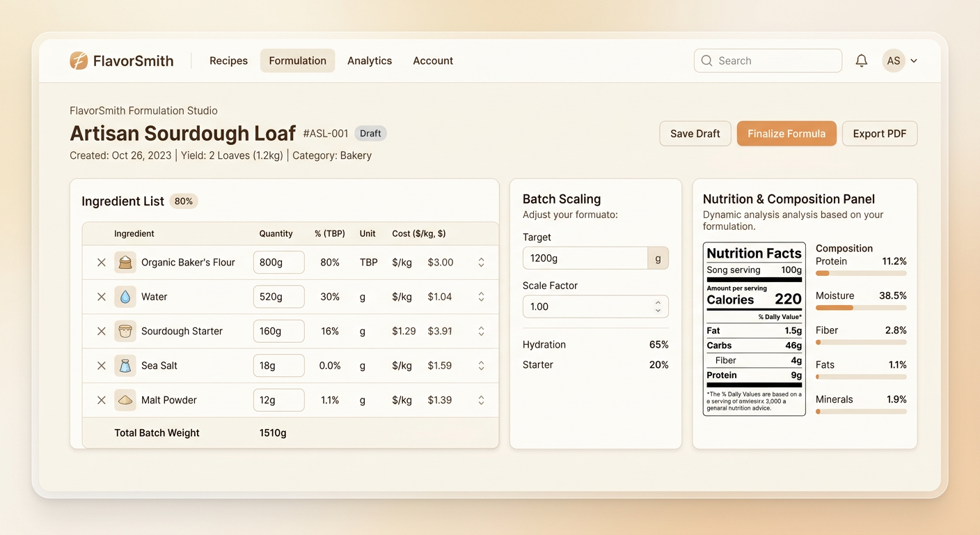
Task: Open the AS account dropdown
Action: pos(900,61)
